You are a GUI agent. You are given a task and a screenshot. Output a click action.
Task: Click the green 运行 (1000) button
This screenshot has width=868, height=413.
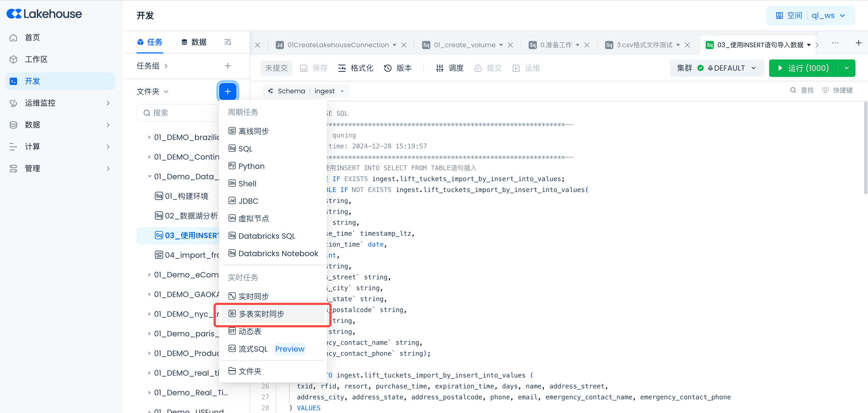(803, 68)
